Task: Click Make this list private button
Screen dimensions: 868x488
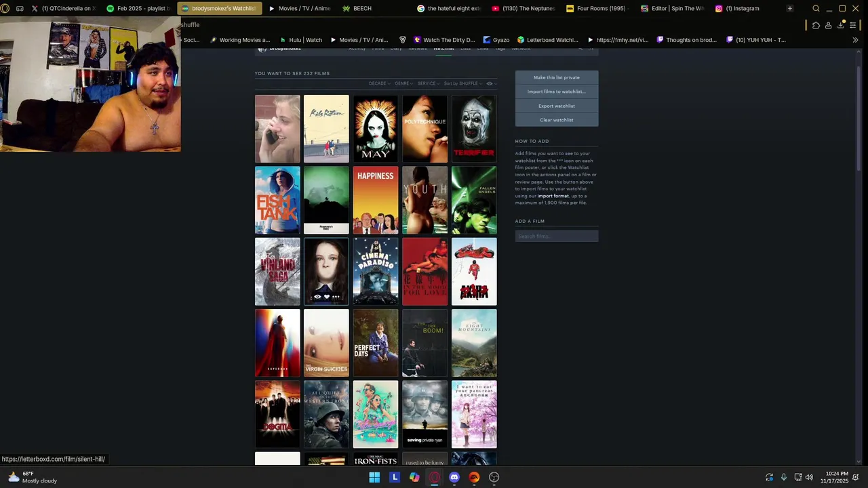Action: click(557, 77)
